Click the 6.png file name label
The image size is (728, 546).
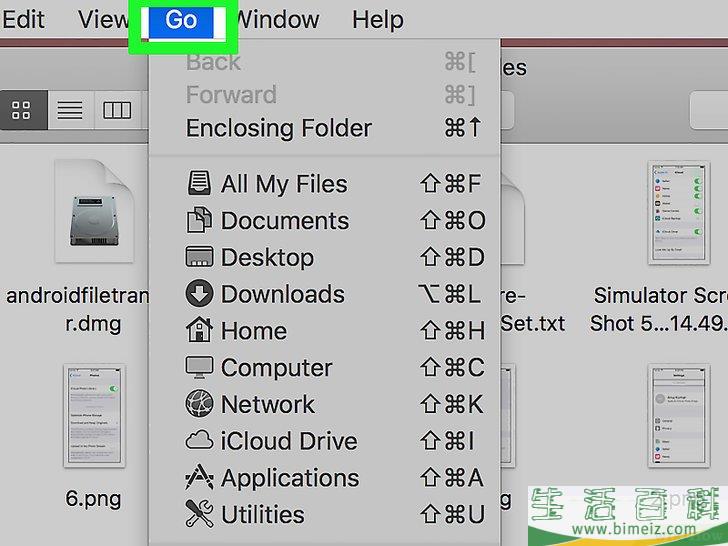tap(93, 499)
